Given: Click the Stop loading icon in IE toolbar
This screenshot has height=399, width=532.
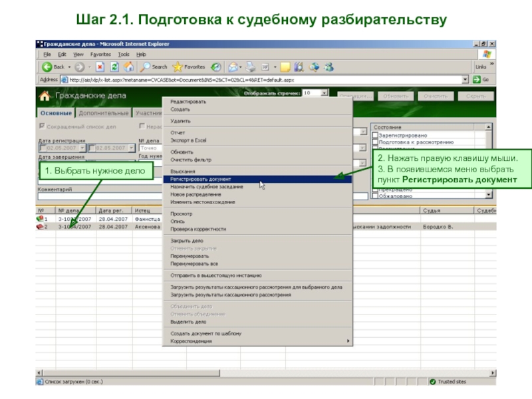Looking at the screenshot, I should 100,67.
